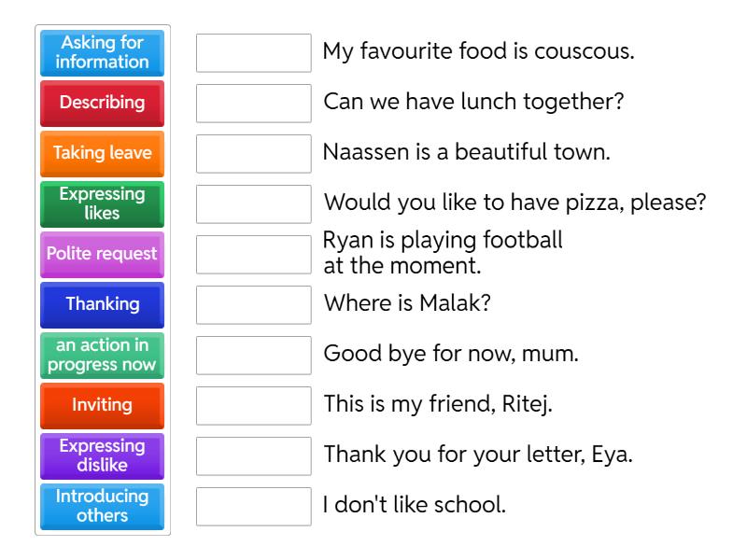Select 'an action in progress now' tile

[x=102, y=355]
